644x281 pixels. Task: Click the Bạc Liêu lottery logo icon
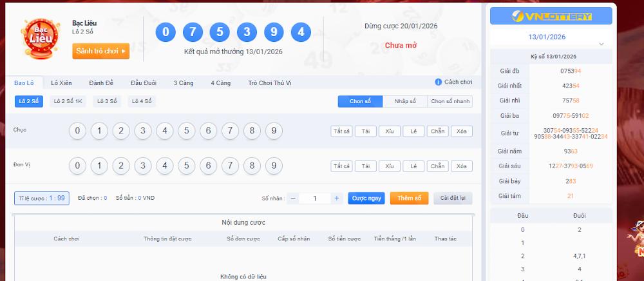(40, 39)
